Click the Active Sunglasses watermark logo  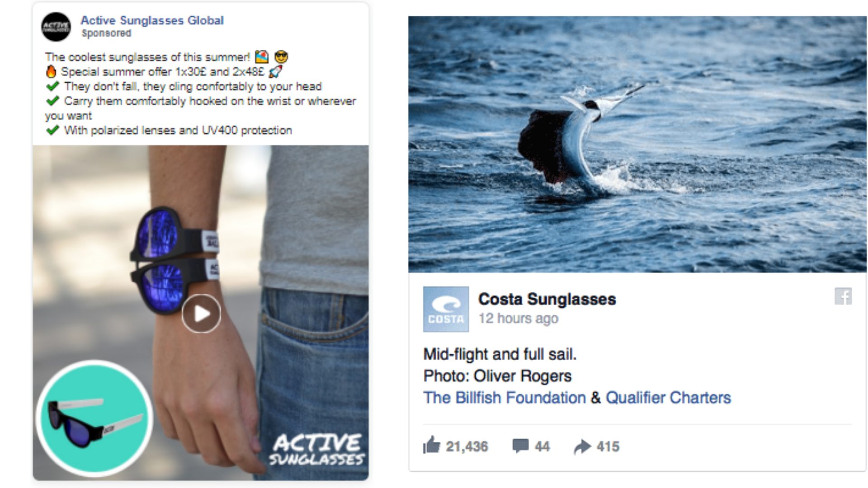point(317,450)
